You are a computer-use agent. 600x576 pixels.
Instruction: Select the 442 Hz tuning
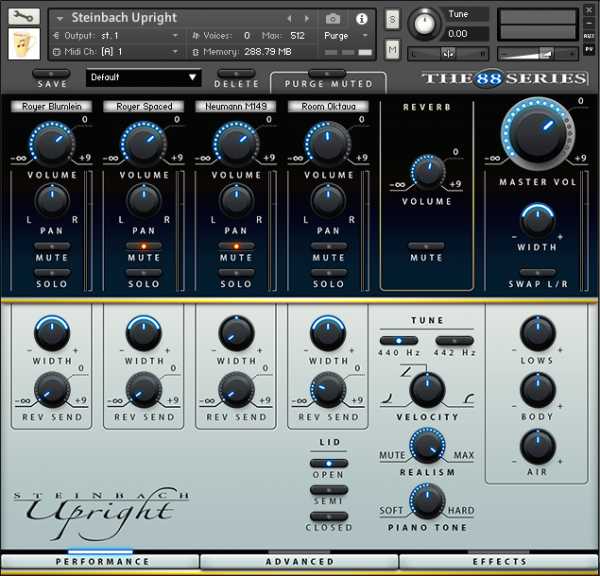pyautogui.click(x=455, y=341)
